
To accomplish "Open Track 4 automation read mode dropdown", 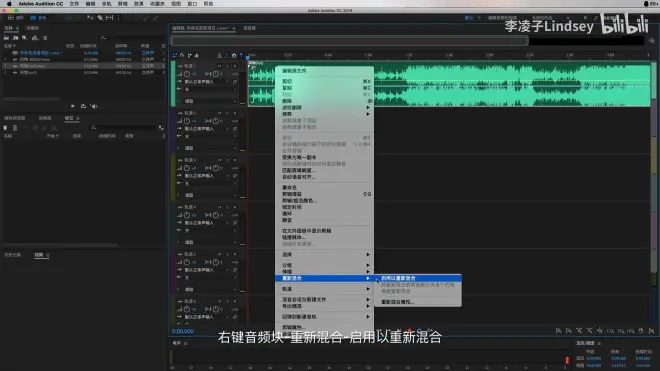I will pyautogui.click(x=210, y=242).
